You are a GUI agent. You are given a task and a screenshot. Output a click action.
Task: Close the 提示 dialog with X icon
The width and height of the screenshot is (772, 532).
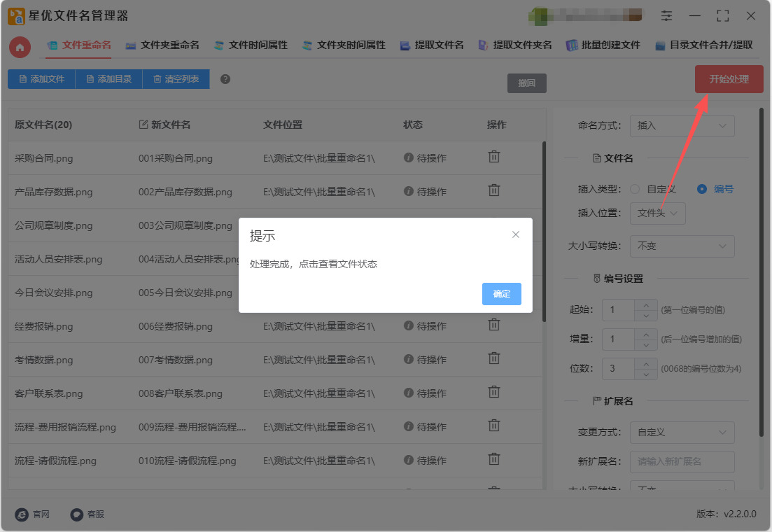click(516, 234)
